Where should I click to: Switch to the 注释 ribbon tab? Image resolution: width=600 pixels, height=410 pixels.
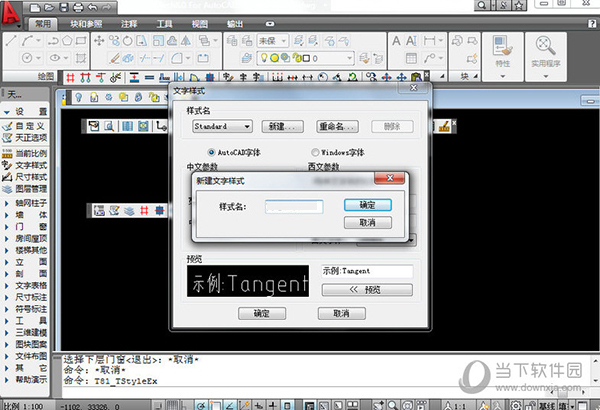point(129,24)
